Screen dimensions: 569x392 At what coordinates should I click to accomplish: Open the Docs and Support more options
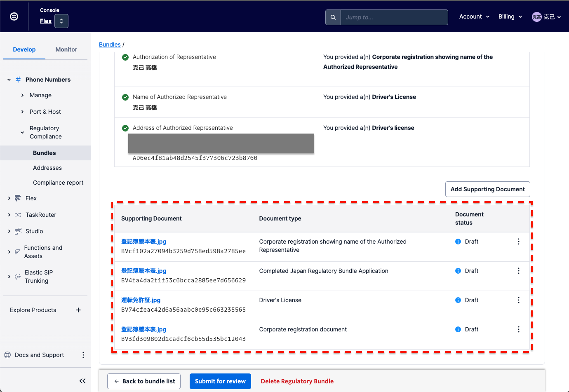tap(83, 355)
